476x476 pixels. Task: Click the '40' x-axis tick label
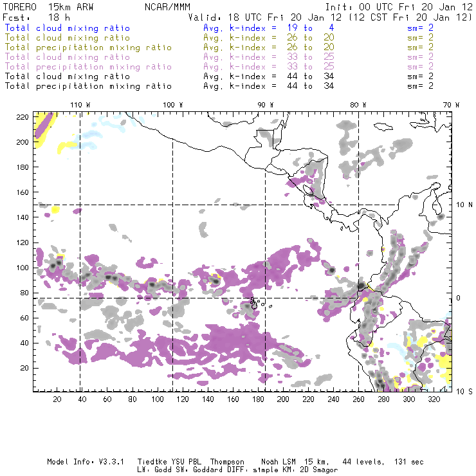82,399
